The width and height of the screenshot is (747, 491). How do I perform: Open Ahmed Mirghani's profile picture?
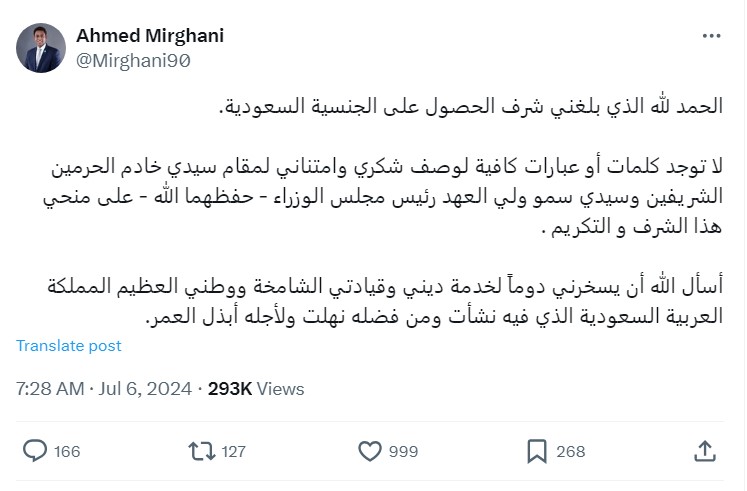42,47
